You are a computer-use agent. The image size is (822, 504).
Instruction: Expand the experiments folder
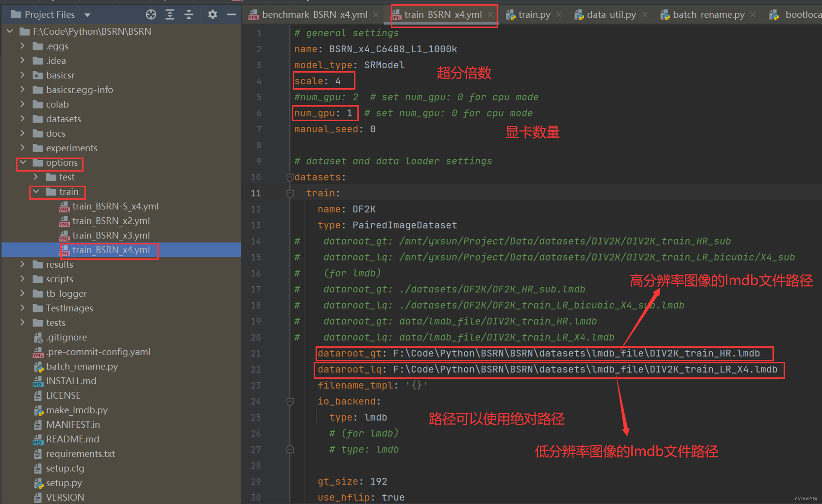22,148
